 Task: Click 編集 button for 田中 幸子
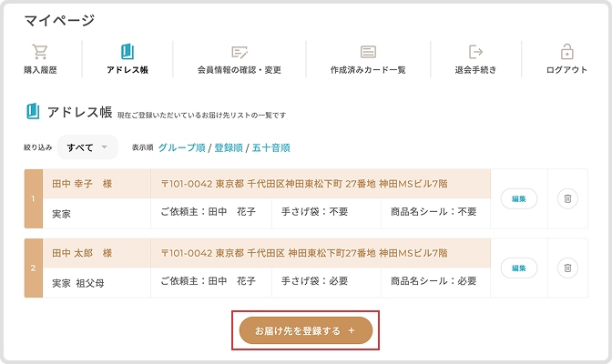pos(519,198)
